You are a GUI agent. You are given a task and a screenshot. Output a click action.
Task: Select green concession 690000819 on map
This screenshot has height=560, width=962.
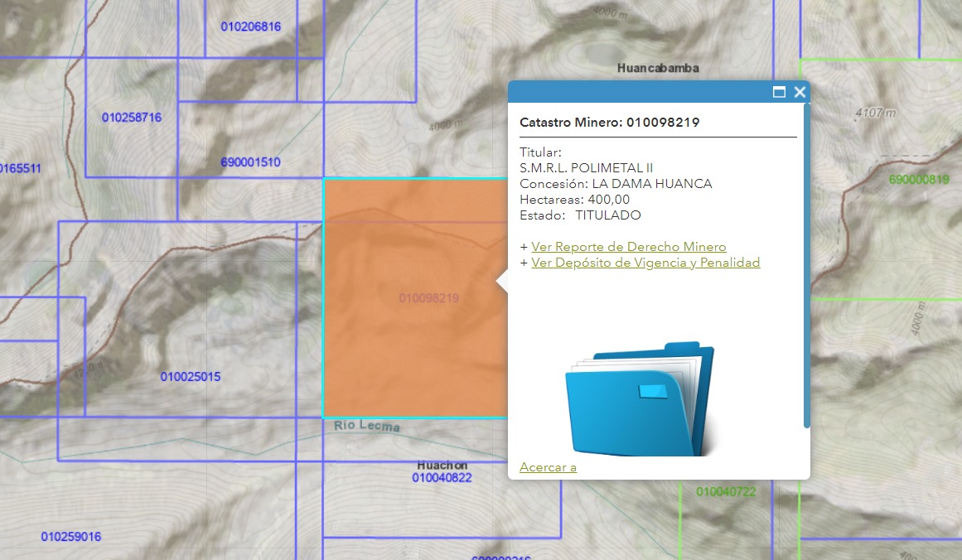coord(919,179)
